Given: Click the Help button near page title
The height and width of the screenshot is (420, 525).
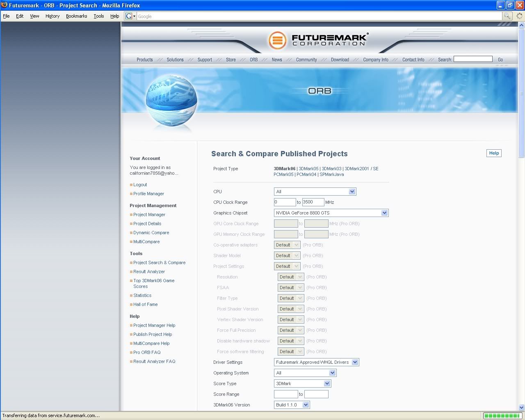Looking at the screenshot, I should 494,153.
